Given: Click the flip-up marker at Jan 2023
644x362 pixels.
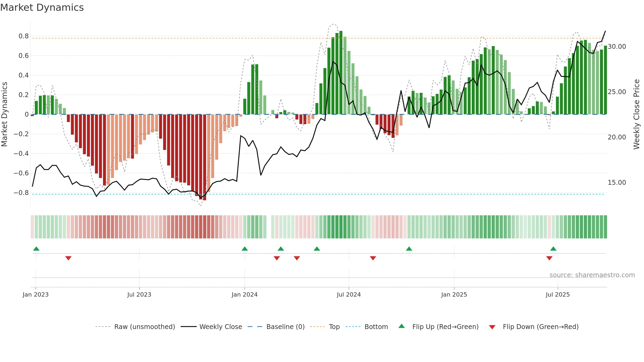Looking at the screenshot, I should [36, 249].
